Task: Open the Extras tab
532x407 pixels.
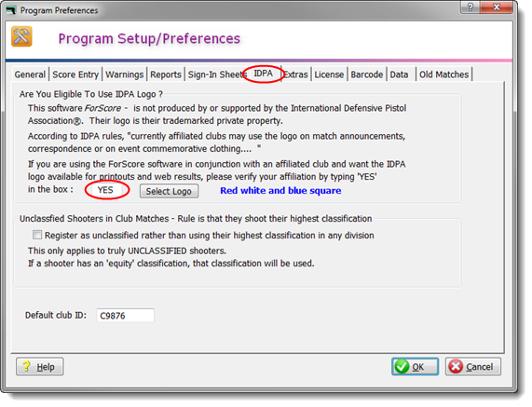Action: 295,75
